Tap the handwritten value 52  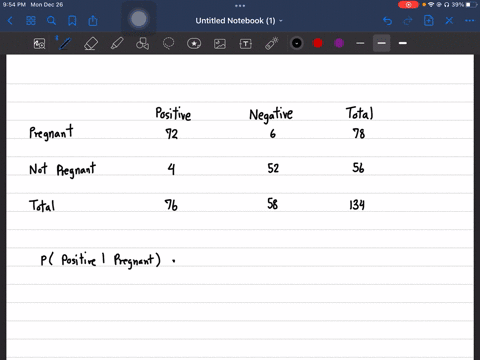[x=273, y=168]
